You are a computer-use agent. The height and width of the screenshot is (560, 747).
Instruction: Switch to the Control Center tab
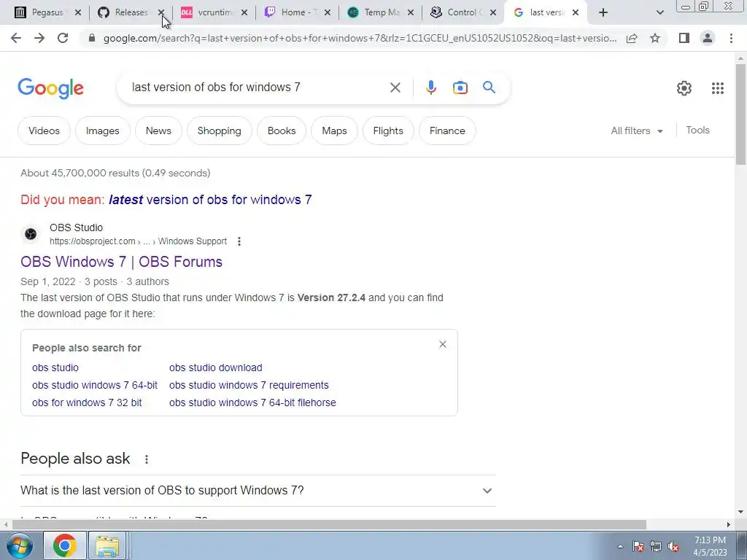[457, 12]
